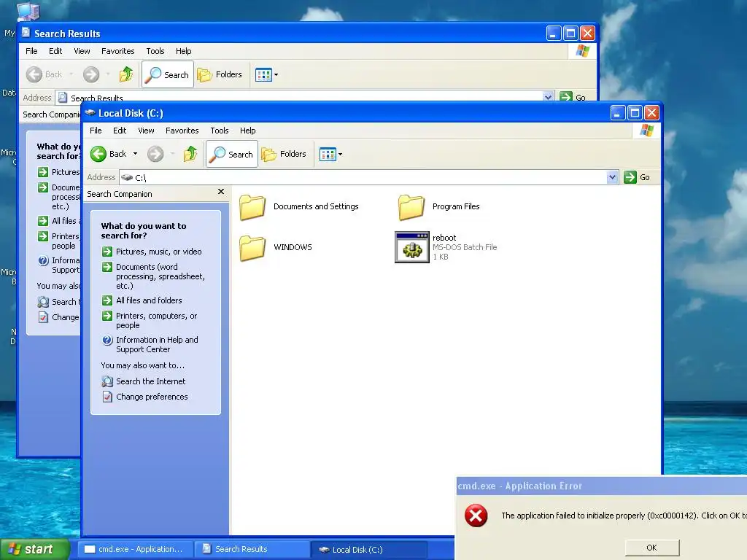
Task: Click All files arrow icon in Search Results window
Action: [x=43, y=221]
